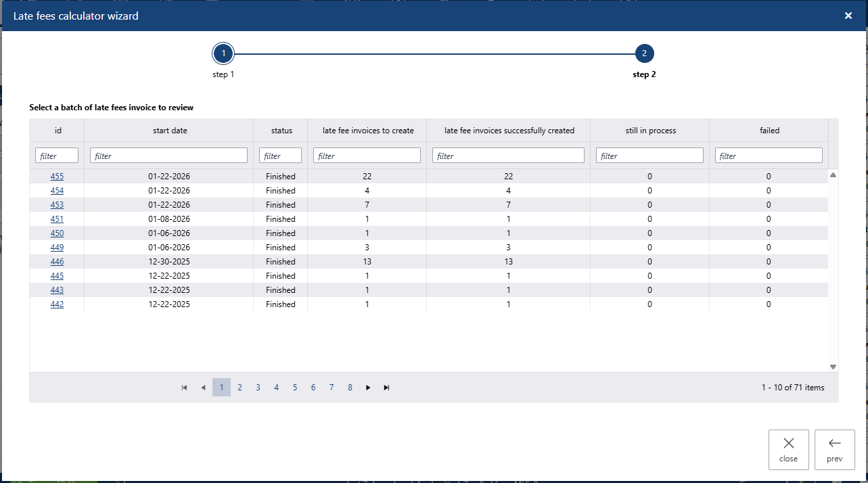Advance to the next page arrow
868x483 pixels.
(x=368, y=388)
